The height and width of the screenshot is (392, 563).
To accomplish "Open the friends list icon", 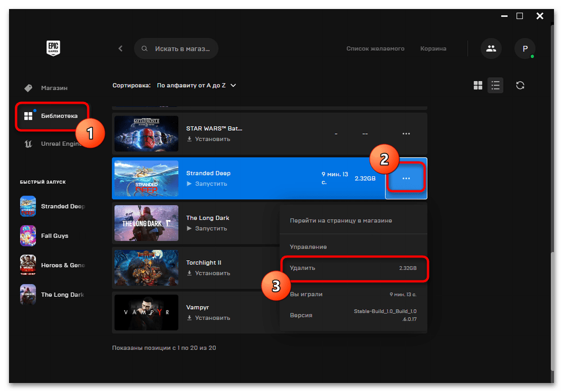I will click(491, 49).
